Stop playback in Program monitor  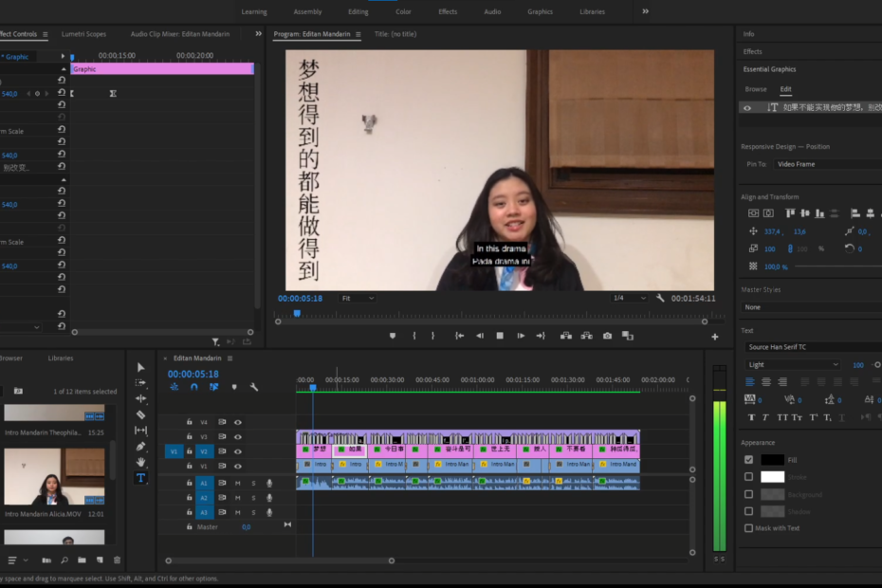pyautogui.click(x=500, y=336)
